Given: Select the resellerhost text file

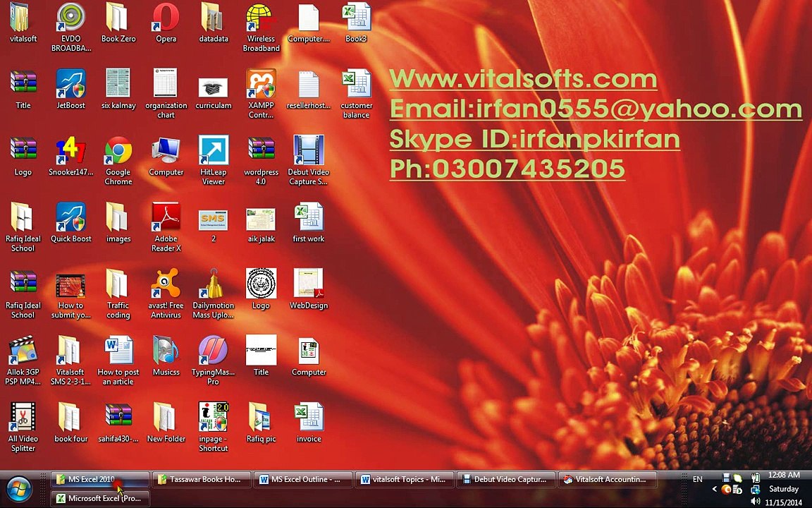Looking at the screenshot, I should click(309, 90).
